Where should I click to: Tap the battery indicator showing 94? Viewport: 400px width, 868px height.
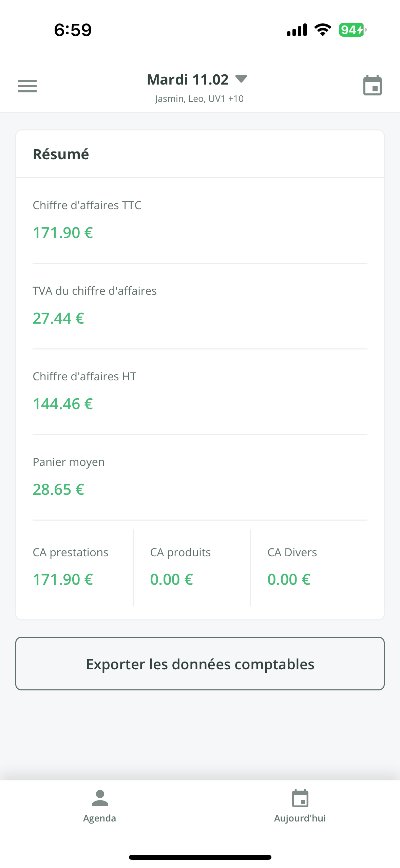tap(352, 30)
